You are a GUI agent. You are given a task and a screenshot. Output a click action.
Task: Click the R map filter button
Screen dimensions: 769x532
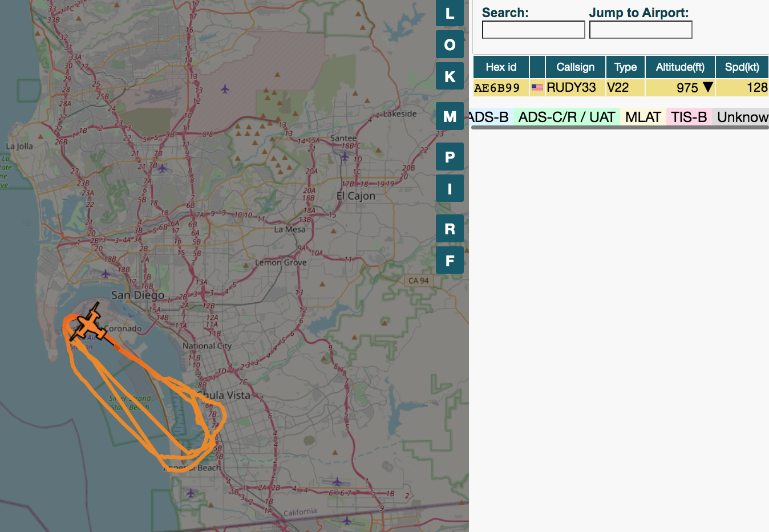[x=450, y=229]
